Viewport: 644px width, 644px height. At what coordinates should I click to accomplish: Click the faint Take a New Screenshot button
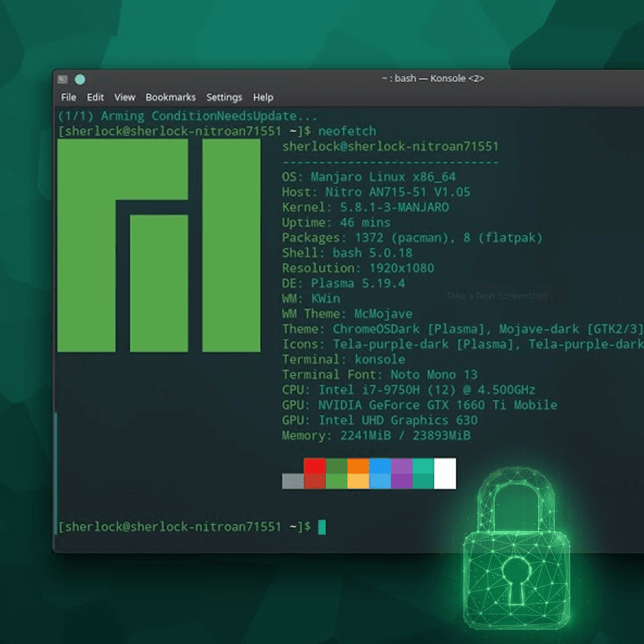coord(498,296)
